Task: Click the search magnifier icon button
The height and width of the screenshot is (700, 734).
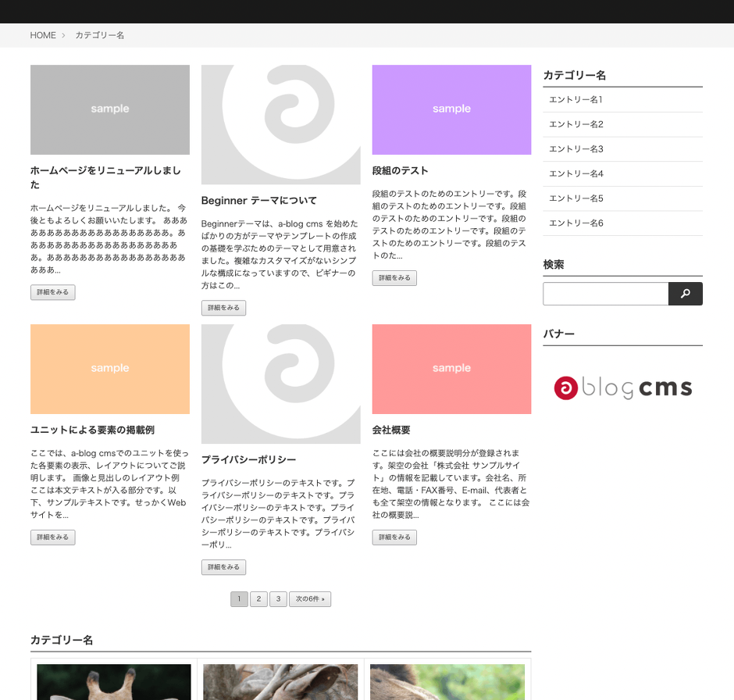Action: pyautogui.click(x=685, y=294)
